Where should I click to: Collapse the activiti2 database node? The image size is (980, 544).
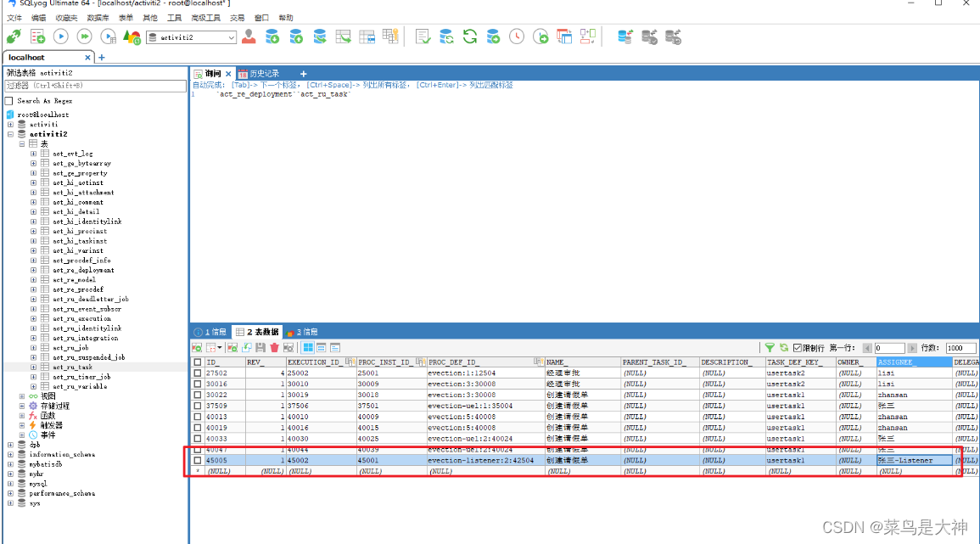(x=11, y=134)
